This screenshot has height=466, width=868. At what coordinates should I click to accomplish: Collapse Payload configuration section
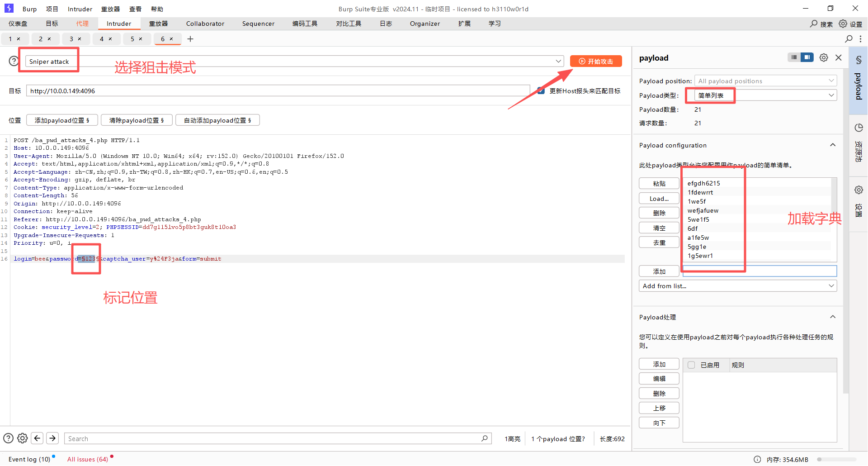pos(833,145)
